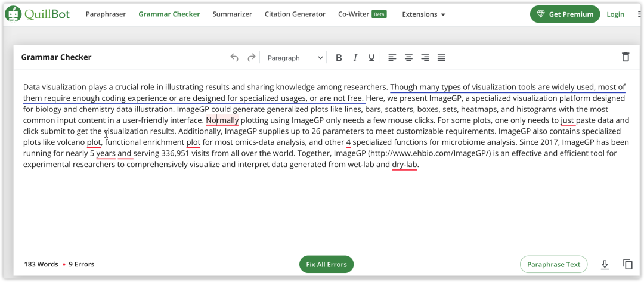Justify the text
644x282 pixels.
tap(441, 58)
